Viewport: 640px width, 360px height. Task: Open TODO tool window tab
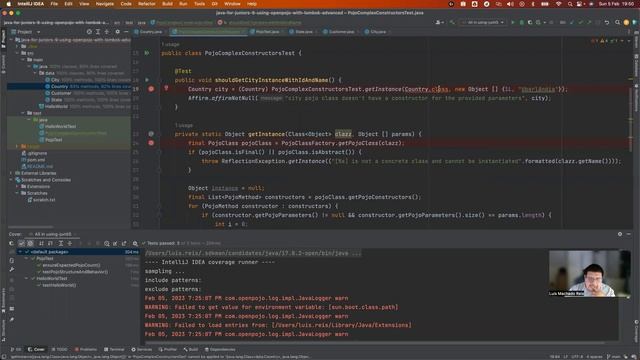pos(60,349)
